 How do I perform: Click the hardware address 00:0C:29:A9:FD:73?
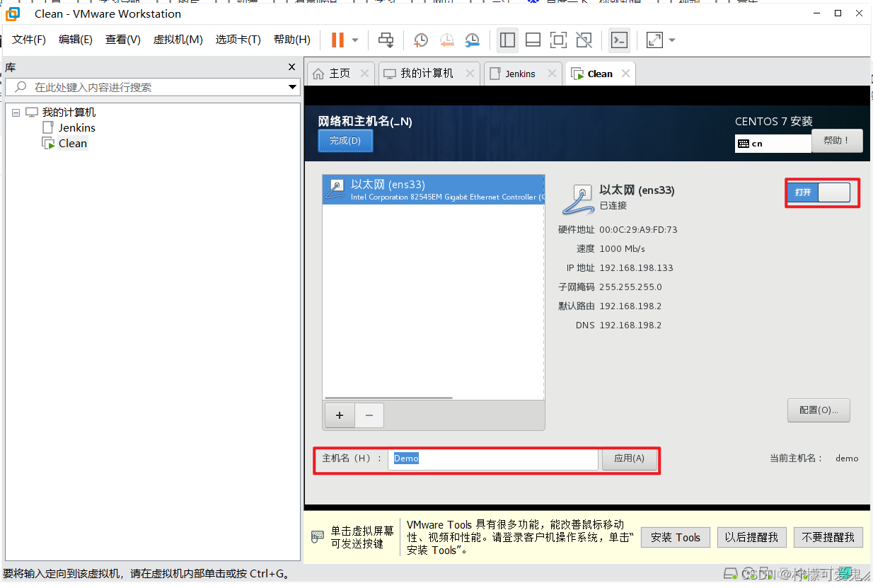point(638,230)
